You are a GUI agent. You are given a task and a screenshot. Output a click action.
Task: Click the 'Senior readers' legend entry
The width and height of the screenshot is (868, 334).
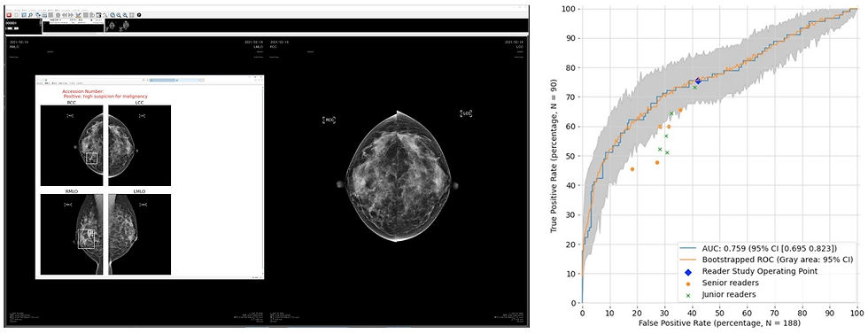pyautogui.click(x=723, y=284)
